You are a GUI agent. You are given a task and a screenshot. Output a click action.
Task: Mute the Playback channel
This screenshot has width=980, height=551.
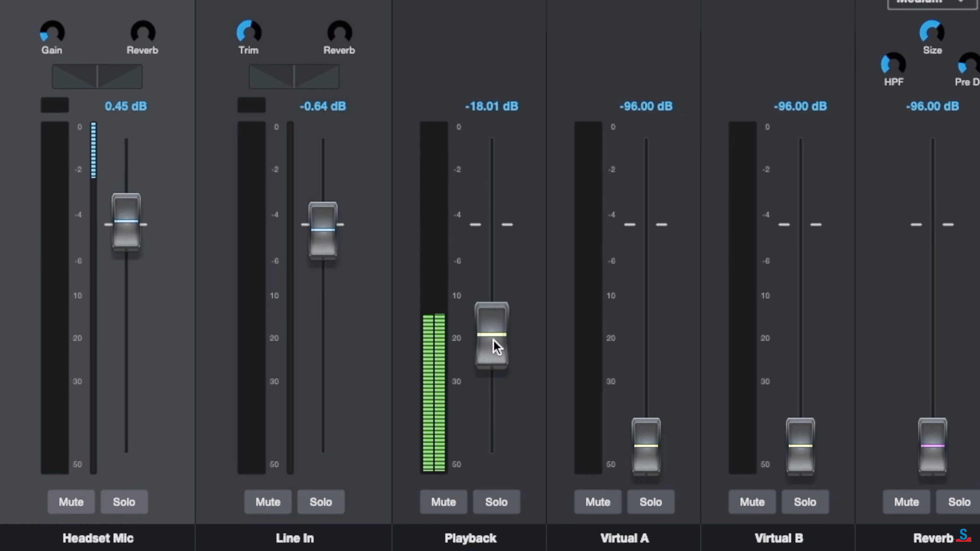point(443,502)
